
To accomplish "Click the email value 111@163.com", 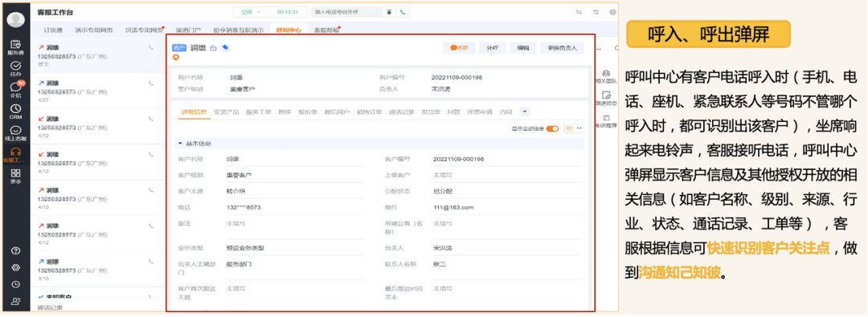I will click(x=453, y=208).
